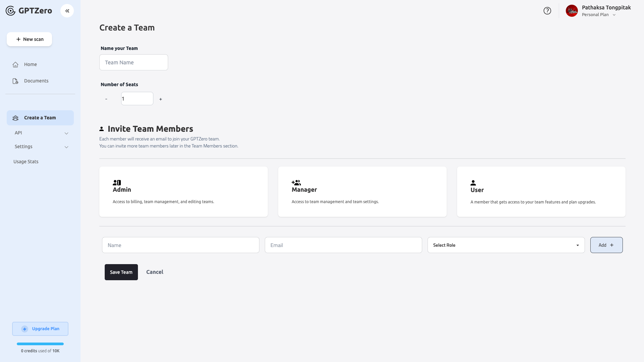
Task: Click the Team Name input field
Action: coord(134,62)
